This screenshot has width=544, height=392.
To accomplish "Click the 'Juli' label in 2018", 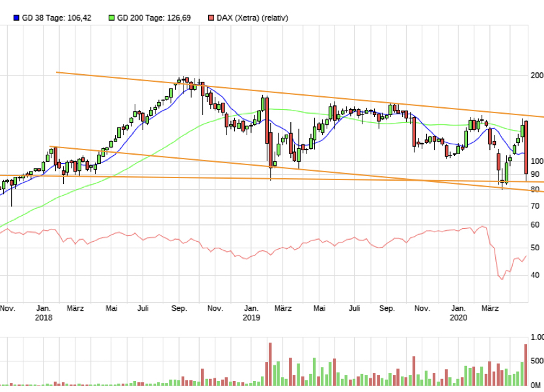I will tap(143, 308).
